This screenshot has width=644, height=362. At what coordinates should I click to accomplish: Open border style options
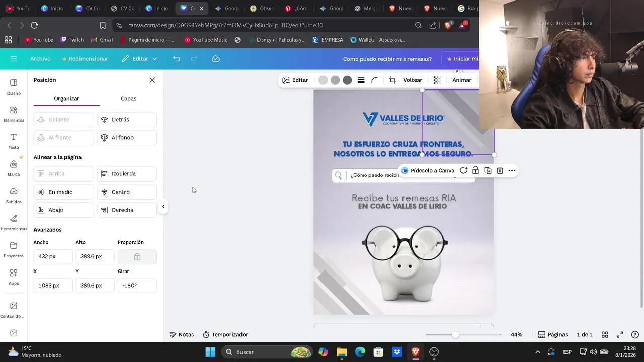361,80
